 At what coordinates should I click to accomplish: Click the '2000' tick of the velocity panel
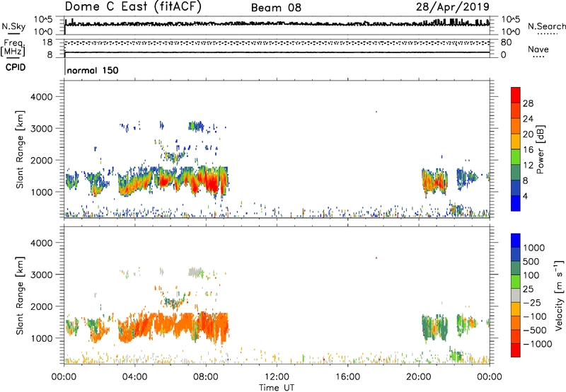pos(41,306)
